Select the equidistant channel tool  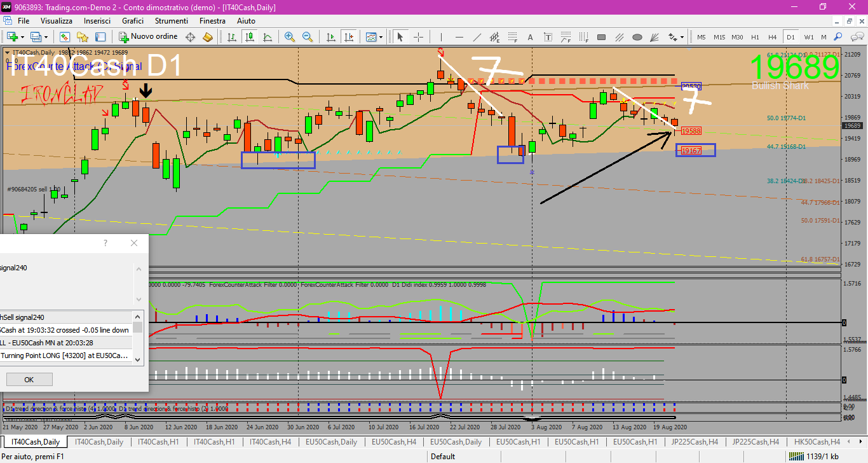[x=496, y=37]
